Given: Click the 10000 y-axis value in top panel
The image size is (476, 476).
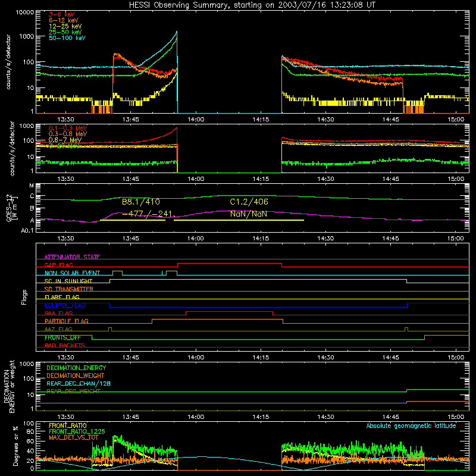Looking at the screenshot, I should point(25,12).
